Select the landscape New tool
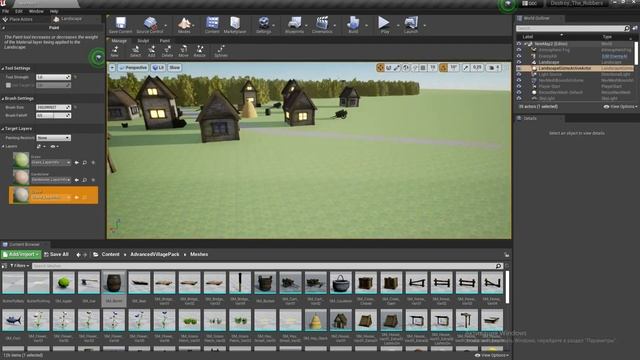The image size is (640, 360). pyautogui.click(x=115, y=51)
